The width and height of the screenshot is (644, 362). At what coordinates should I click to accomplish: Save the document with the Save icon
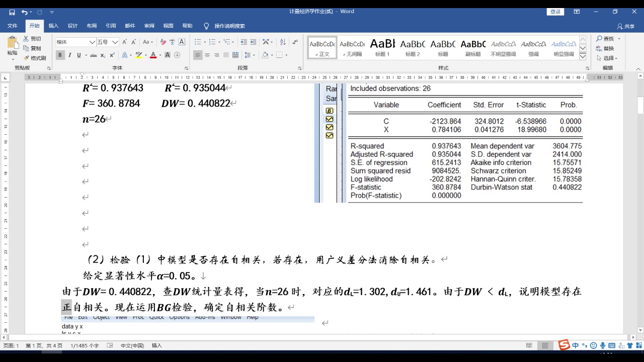(x=12, y=12)
